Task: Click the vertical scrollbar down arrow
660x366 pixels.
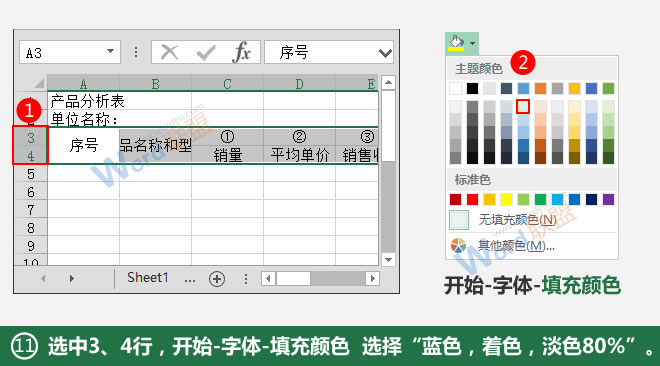Action: click(x=388, y=260)
